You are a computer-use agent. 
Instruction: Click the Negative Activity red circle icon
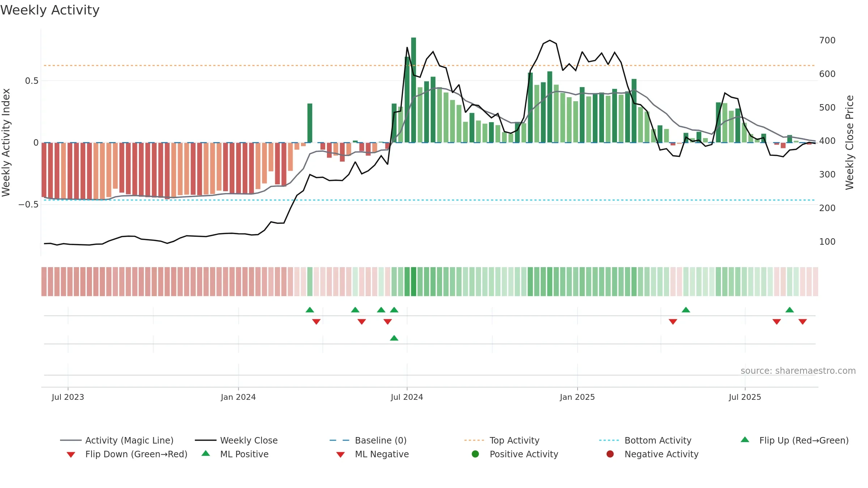click(610, 454)
